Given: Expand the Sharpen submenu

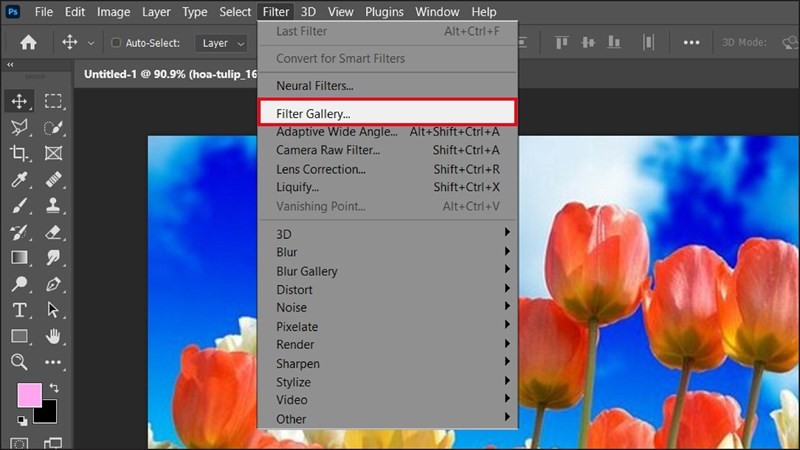Looking at the screenshot, I should 388,363.
